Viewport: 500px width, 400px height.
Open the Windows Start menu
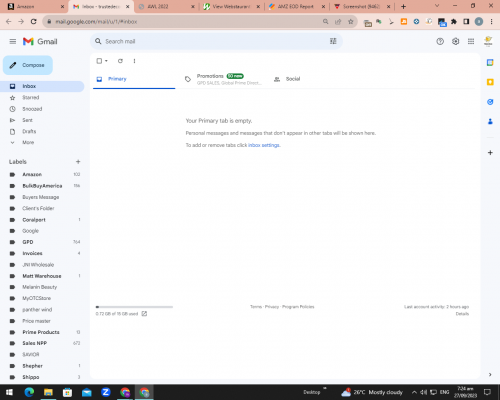[x=9, y=392]
